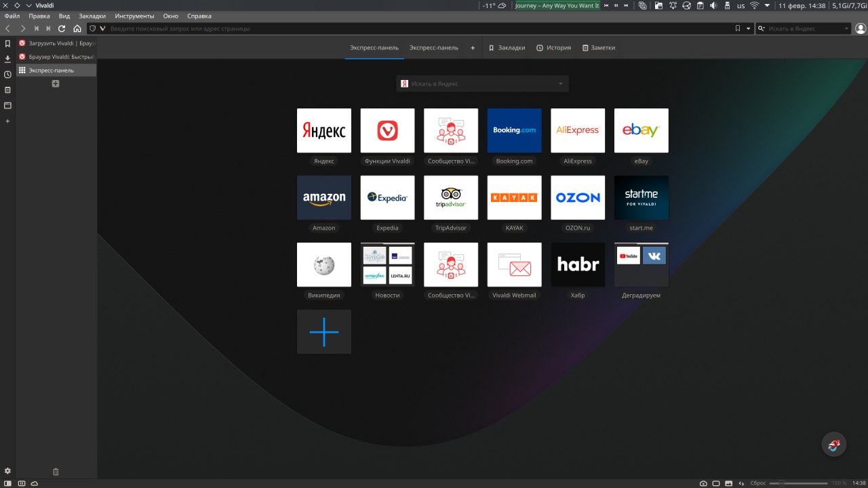Select the second Экспресс-панель heading

point(434,47)
